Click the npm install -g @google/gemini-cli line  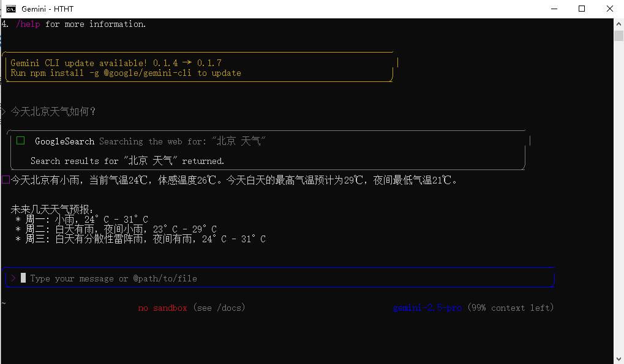click(126, 73)
